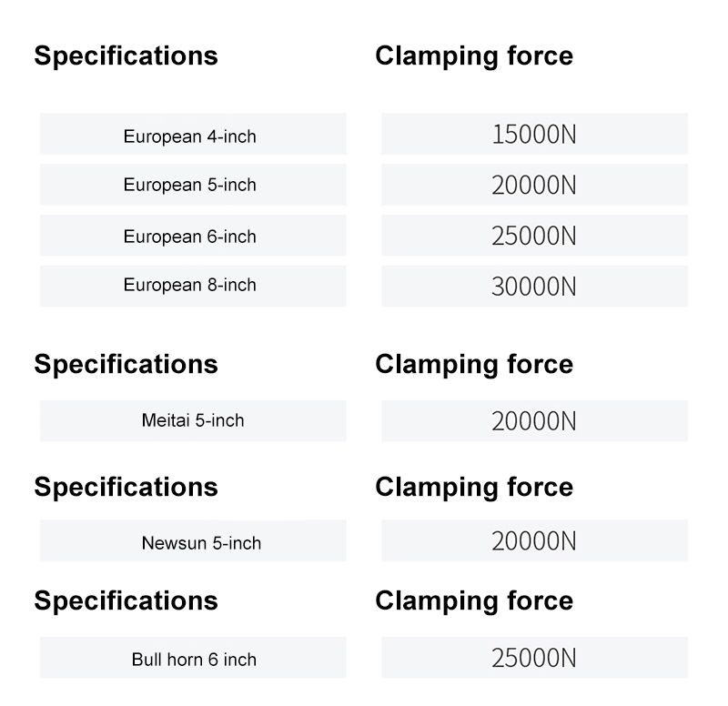The width and height of the screenshot is (728, 706).
Task: Click the 20000N value for Meitai 5-inch
Action: [x=534, y=421]
